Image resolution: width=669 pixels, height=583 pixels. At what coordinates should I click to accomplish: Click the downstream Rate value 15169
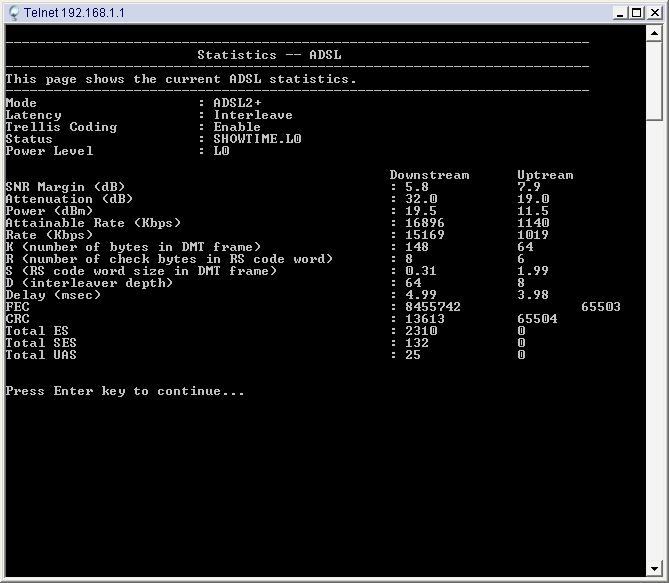coord(425,235)
